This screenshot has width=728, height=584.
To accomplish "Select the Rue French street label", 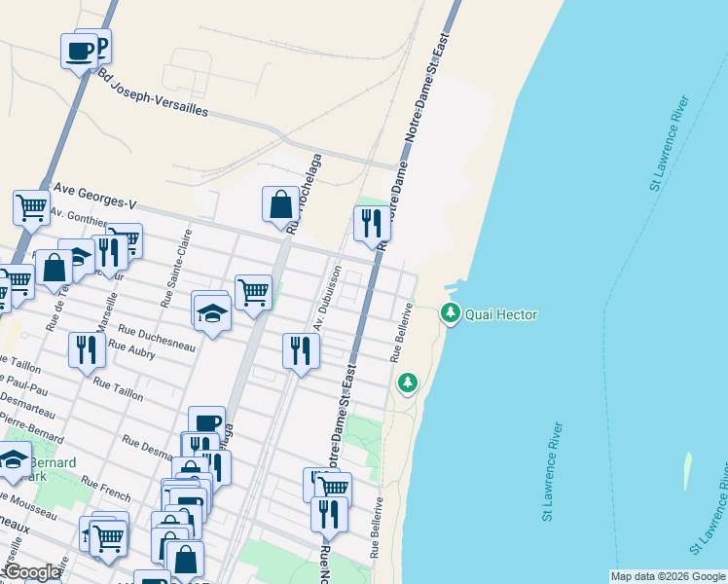I will click(106, 489).
